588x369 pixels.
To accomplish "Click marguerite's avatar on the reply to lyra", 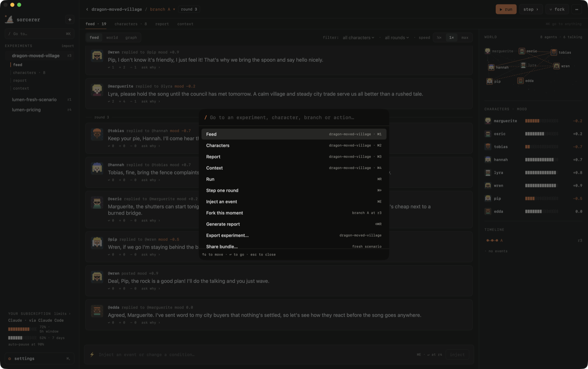I will [x=97, y=89].
